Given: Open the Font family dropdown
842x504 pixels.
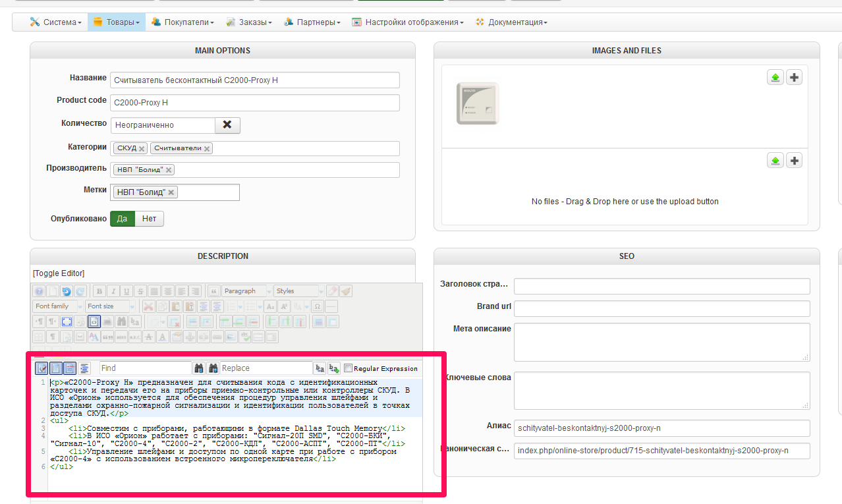Looking at the screenshot, I should [x=58, y=306].
